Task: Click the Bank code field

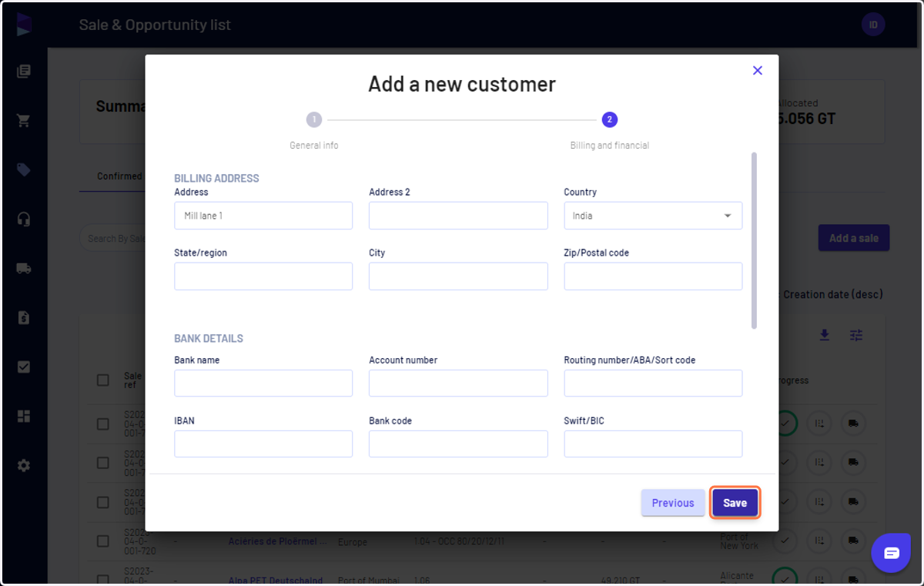Action: tap(458, 444)
